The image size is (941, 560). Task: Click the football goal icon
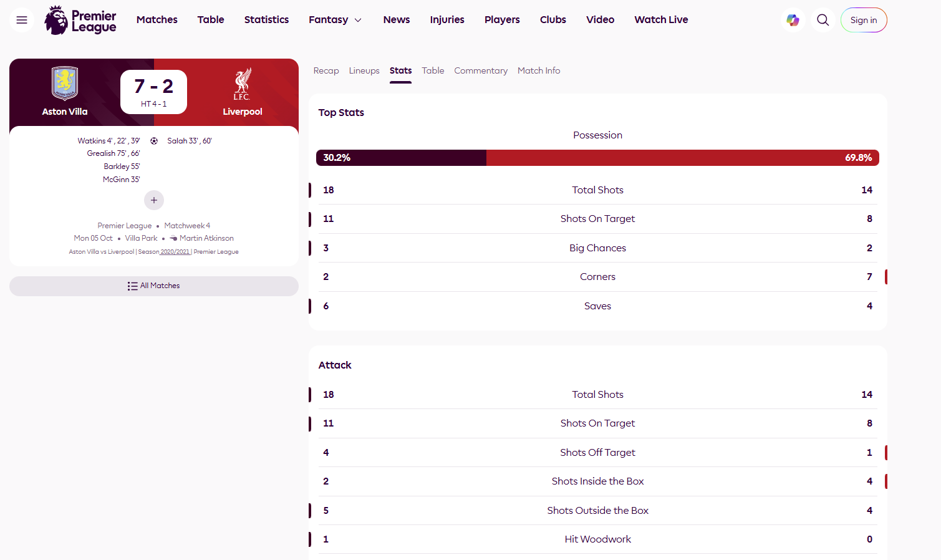154,141
